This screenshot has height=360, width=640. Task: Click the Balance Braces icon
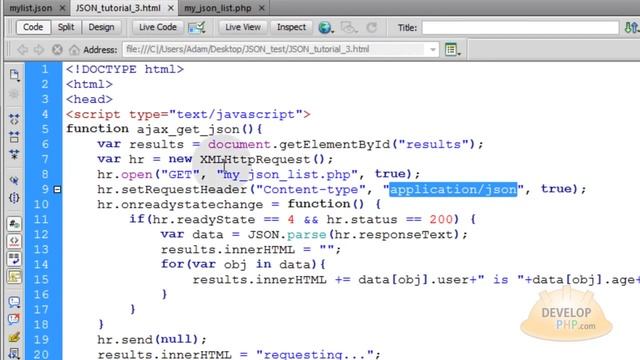coord(14,198)
